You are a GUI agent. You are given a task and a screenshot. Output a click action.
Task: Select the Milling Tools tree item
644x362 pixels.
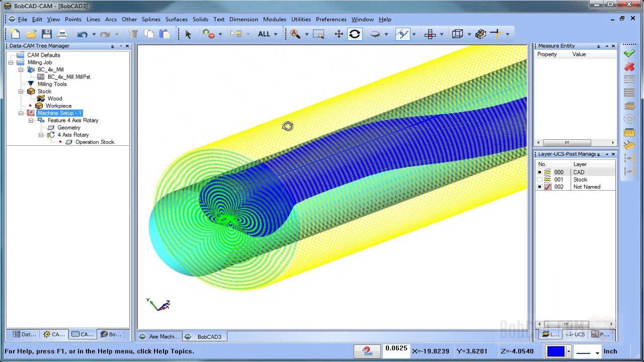point(52,84)
